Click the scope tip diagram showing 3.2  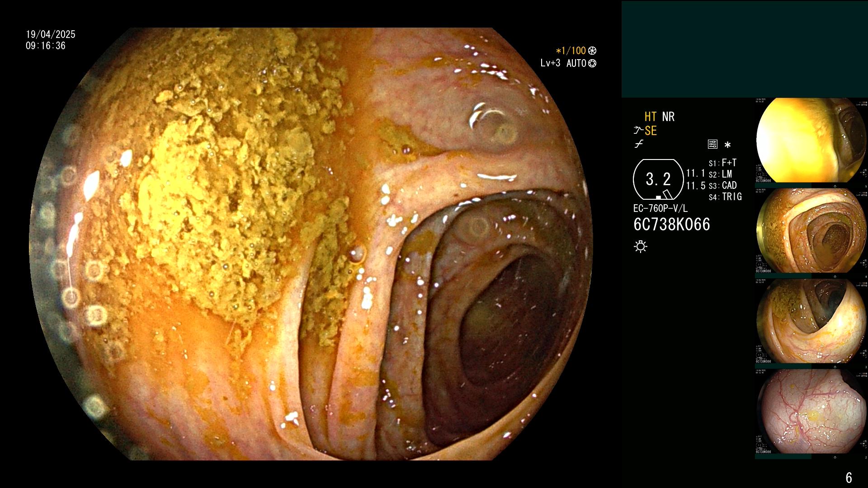pyautogui.click(x=658, y=179)
